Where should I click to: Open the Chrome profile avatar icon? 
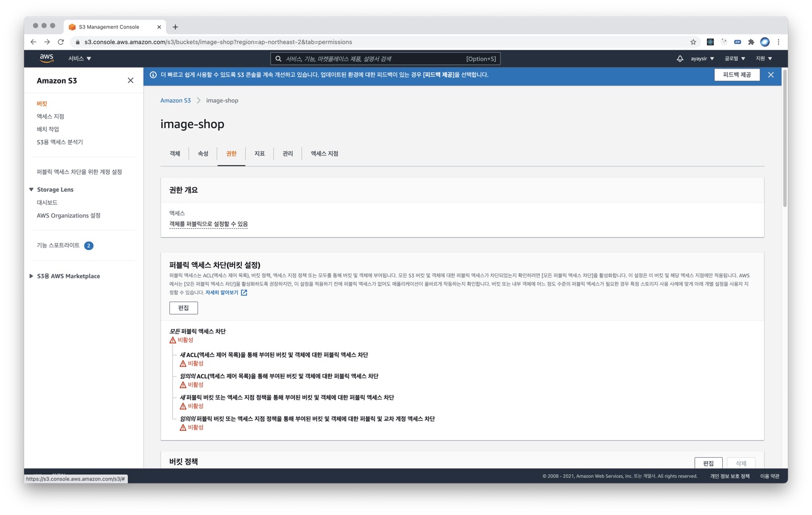[x=765, y=42]
